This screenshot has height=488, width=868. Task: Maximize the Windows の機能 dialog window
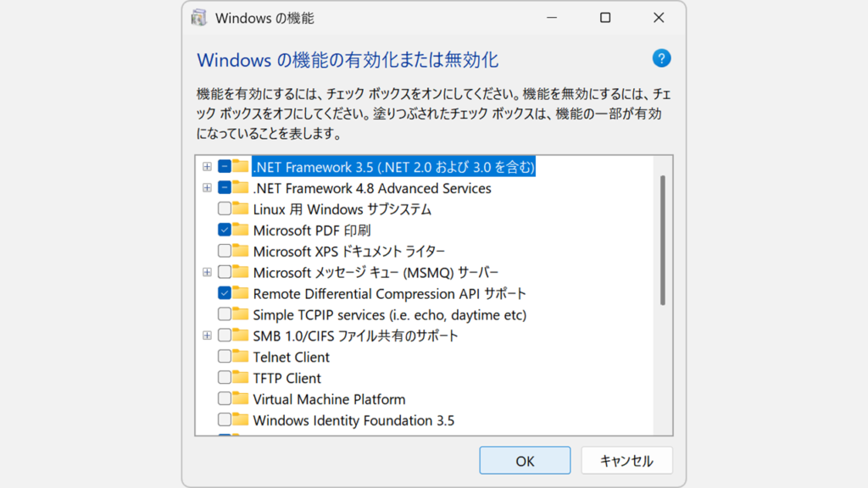pos(605,18)
